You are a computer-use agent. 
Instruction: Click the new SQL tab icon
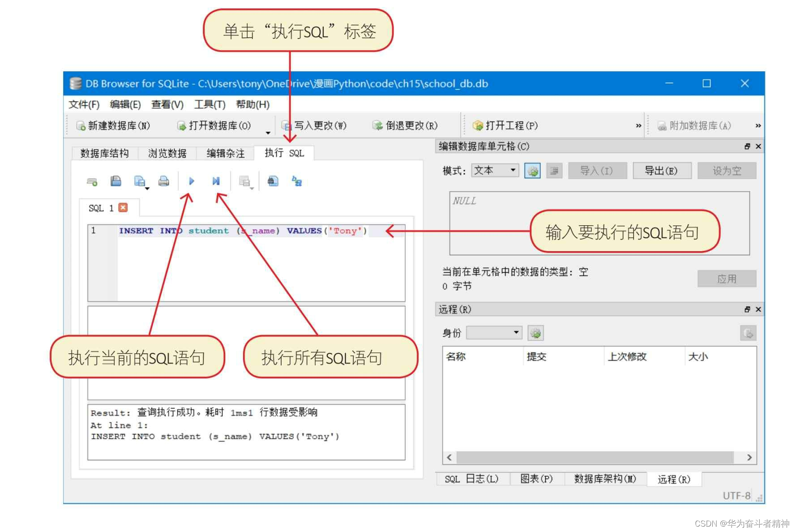[92, 181]
